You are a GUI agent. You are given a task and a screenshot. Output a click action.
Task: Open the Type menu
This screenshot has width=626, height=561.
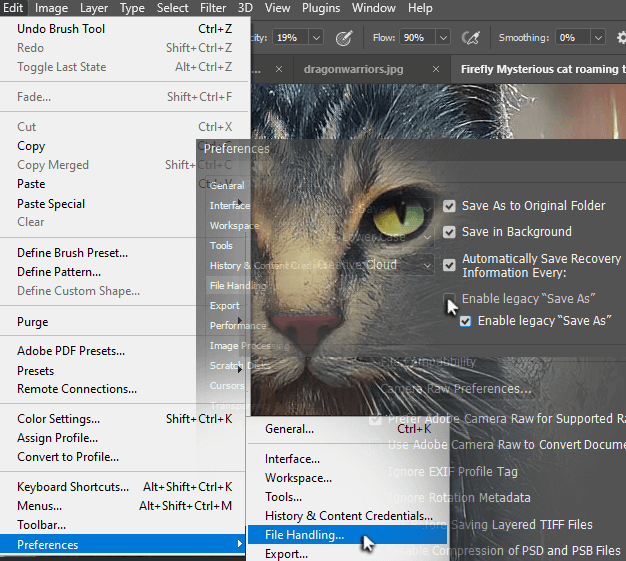[x=132, y=8]
